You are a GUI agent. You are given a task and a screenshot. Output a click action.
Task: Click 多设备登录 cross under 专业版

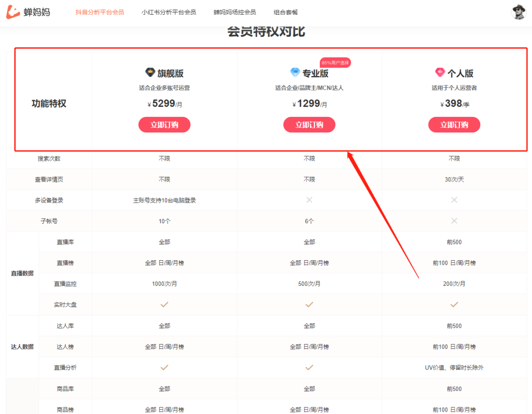click(x=309, y=200)
